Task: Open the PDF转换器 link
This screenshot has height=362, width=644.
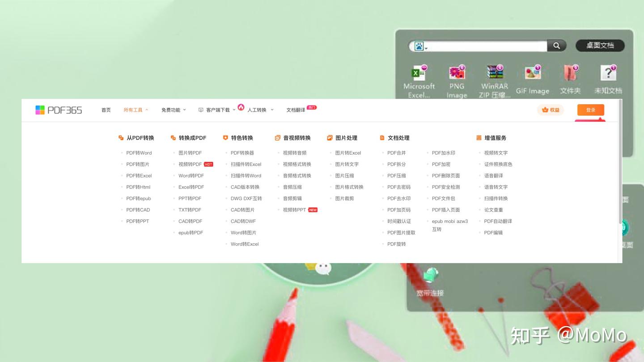Action: pos(242,153)
